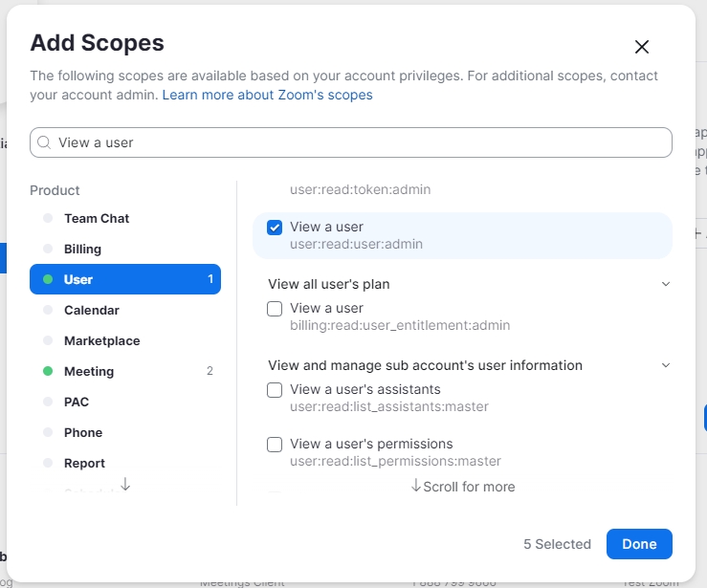Viewport: 707px width, 588px height.
Task: Click the Report bullet icon
Action: point(48,463)
